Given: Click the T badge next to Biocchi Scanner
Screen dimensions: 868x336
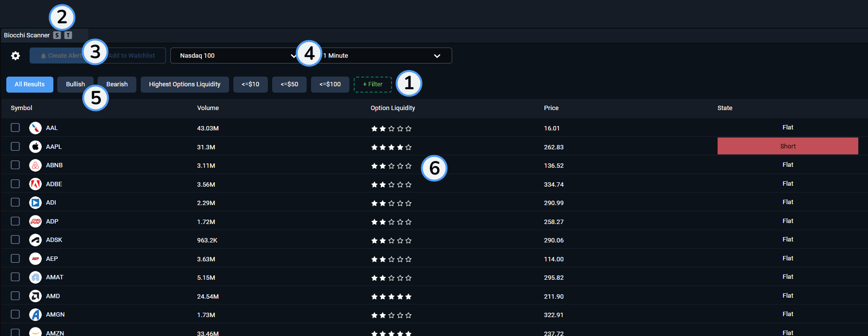Looking at the screenshot, I should click(68, 35).
